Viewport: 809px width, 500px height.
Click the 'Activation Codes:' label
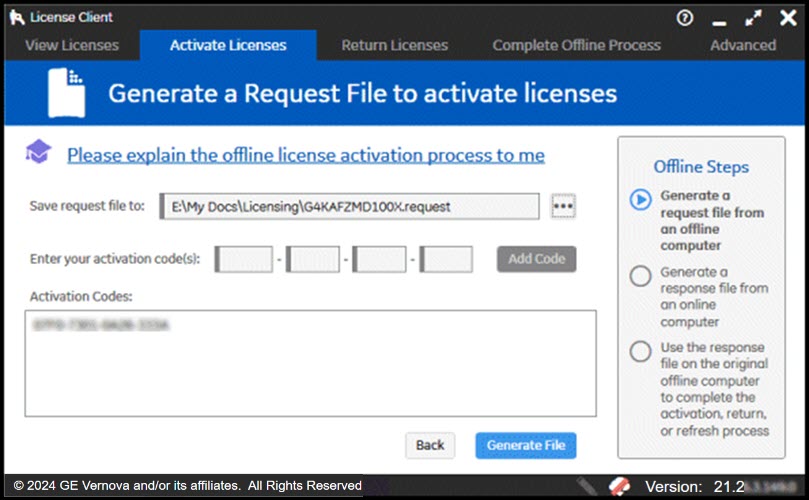click(81, 296)
